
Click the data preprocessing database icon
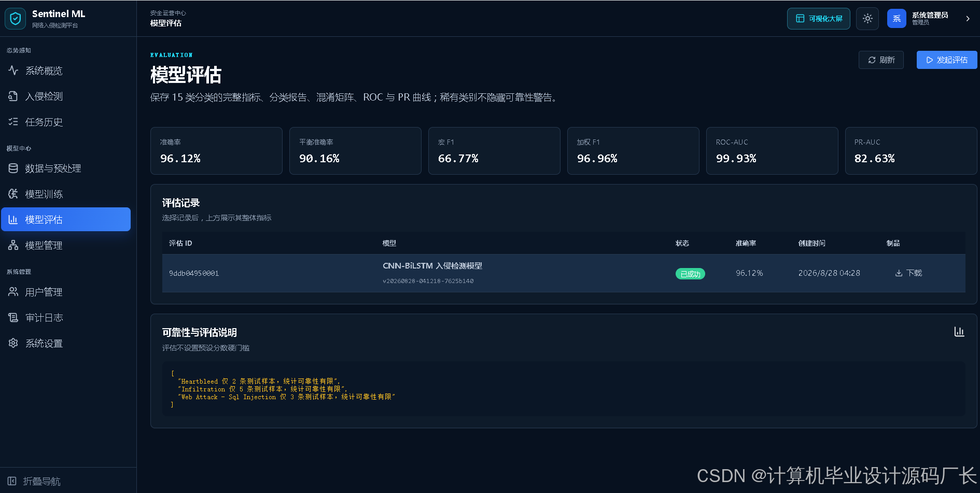(13, 168)
